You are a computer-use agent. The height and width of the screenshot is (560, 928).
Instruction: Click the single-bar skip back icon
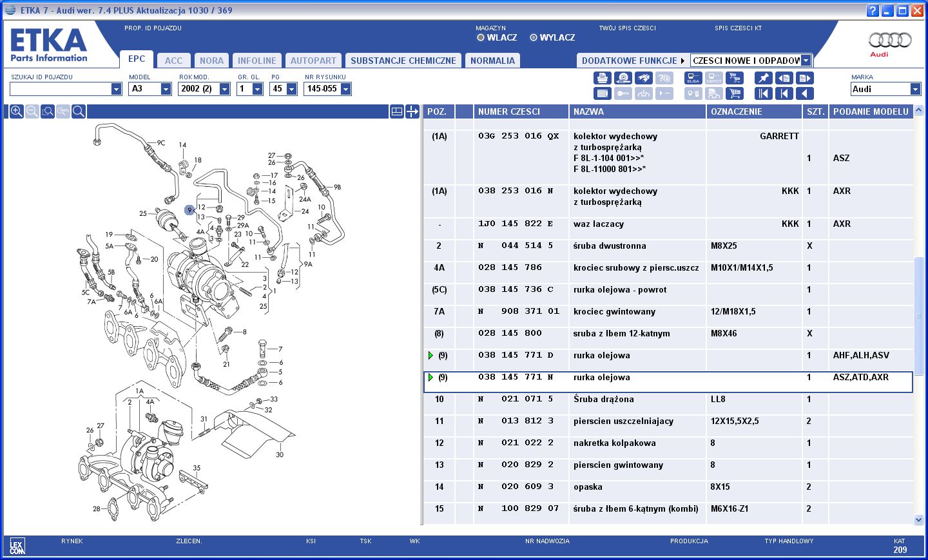784,93
